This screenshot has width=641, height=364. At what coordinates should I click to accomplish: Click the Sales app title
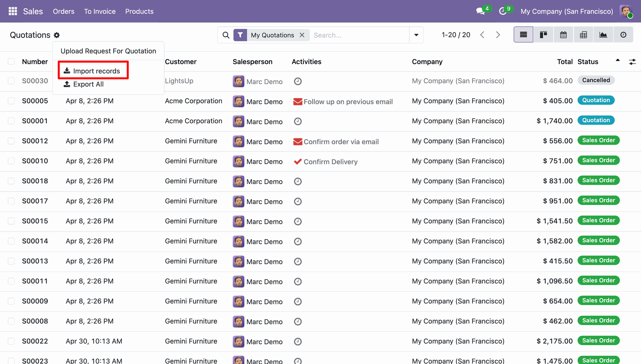point(33,11)
